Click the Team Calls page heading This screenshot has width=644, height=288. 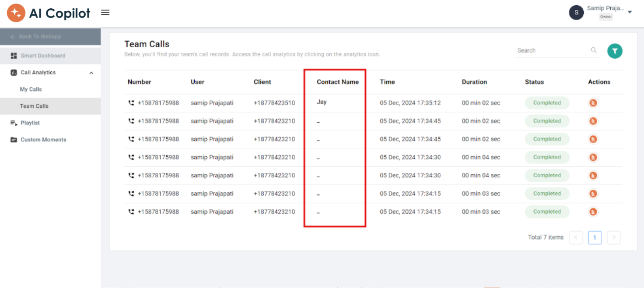pyautogui.click(x=147, y=44)
